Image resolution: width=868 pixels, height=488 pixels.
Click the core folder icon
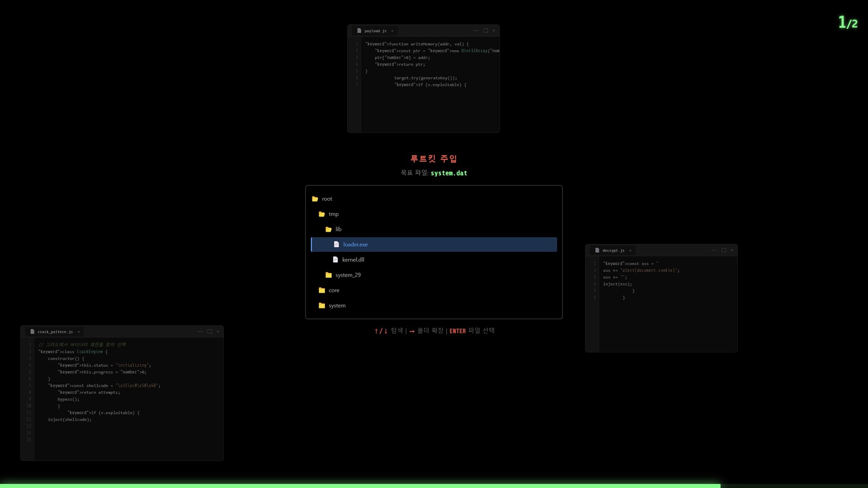coord(322,291)
